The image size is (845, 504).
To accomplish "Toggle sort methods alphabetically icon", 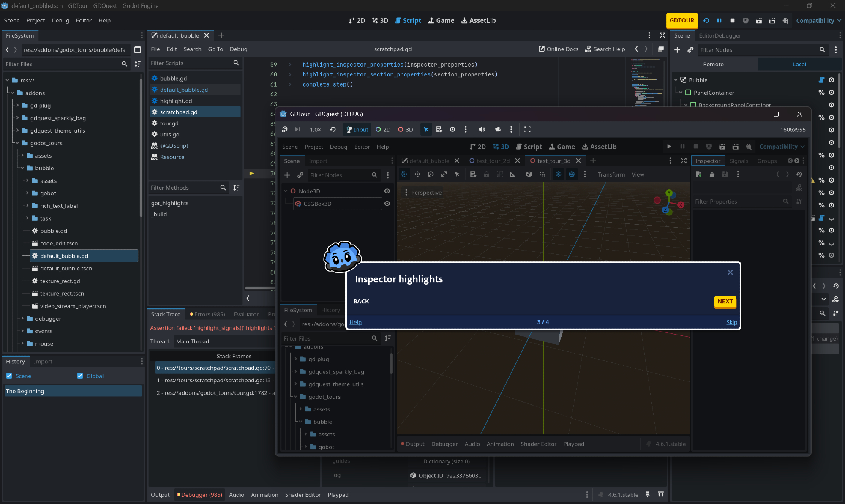I will point(236,188).
